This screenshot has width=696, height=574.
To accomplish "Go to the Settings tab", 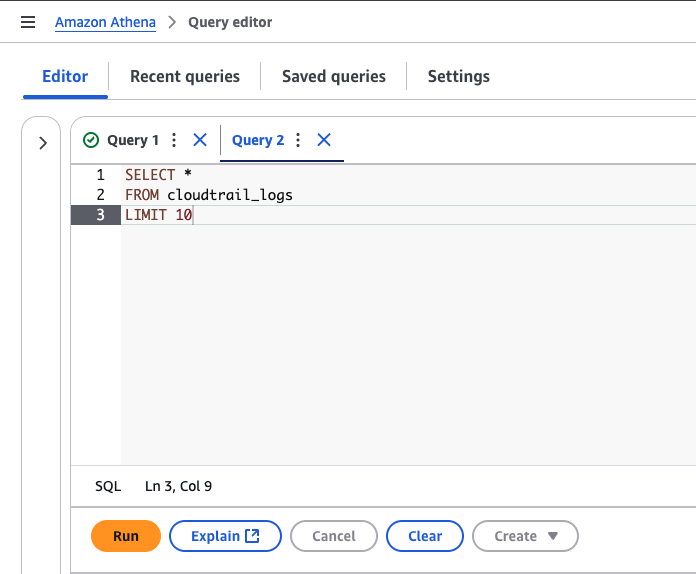I will [459, 76].
